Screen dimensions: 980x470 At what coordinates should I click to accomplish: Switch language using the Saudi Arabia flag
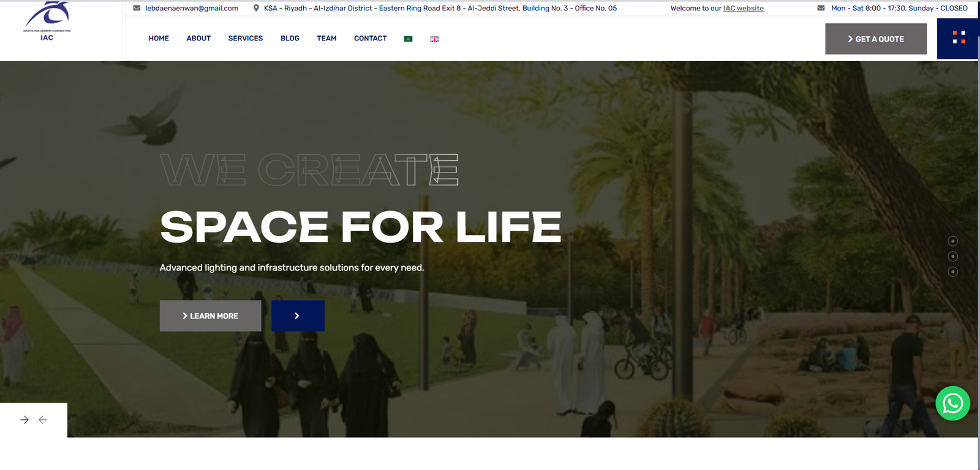coord(409,39)
